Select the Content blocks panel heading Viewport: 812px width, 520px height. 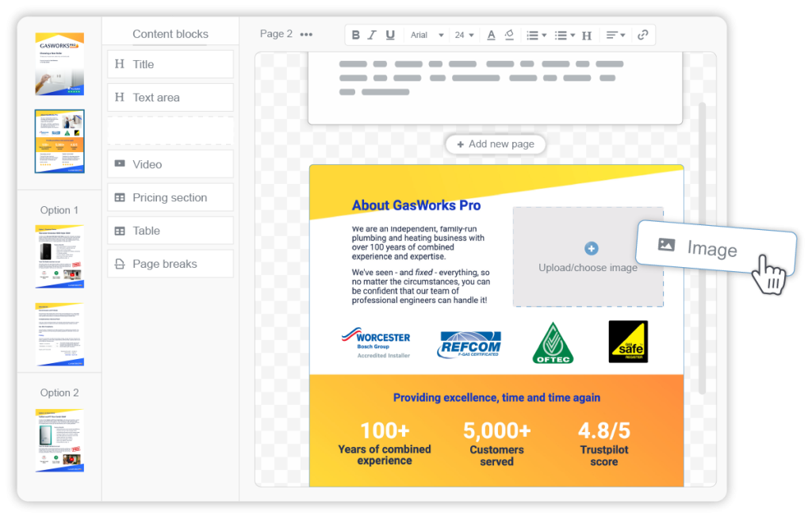coord(170,33)
